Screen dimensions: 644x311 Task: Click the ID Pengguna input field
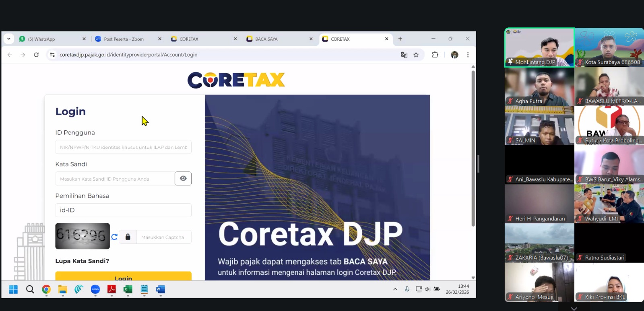click(123, 147)
